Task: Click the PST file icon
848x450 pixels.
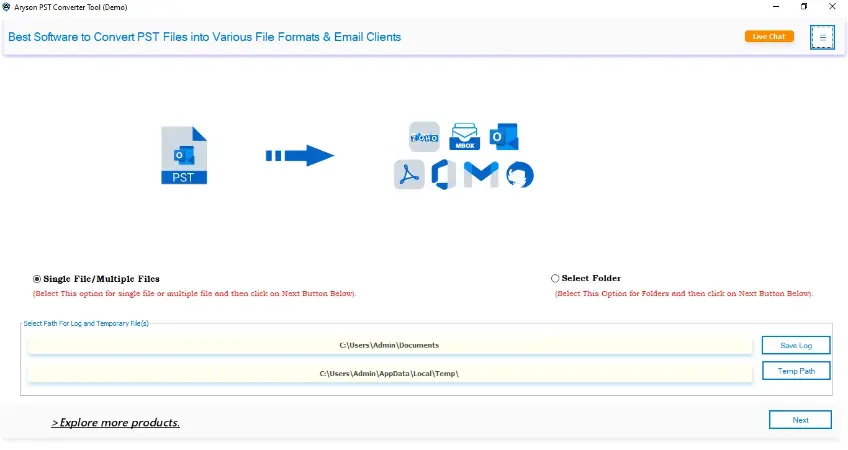Action: 184,155
